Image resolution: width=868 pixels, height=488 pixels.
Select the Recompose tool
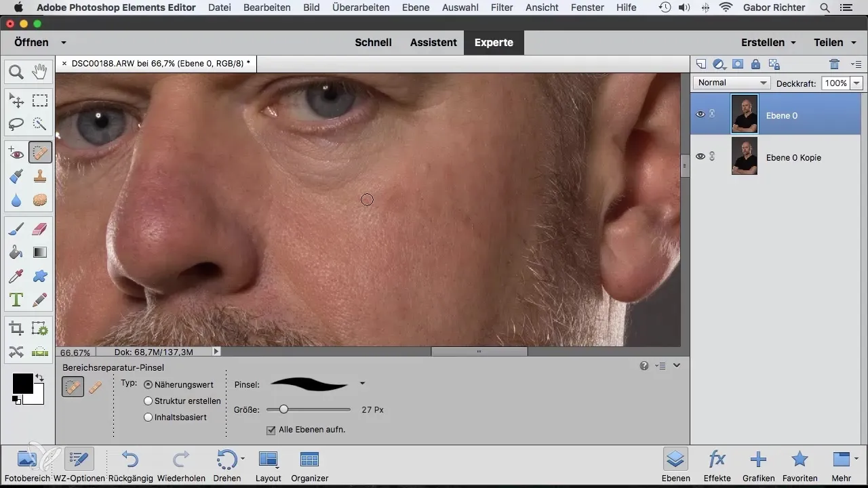(x=40, y=329)
